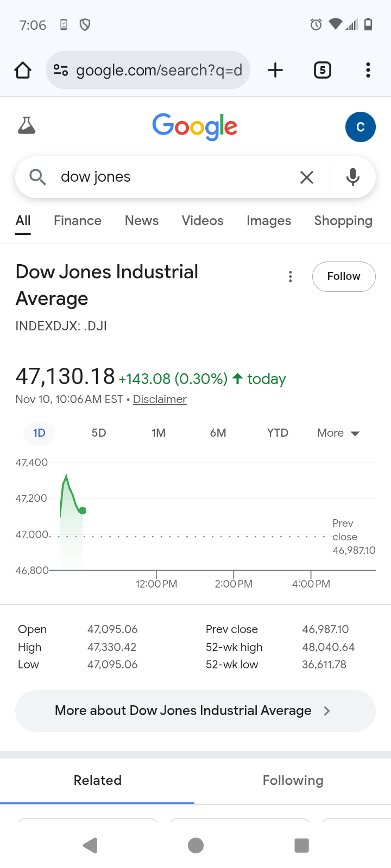Tap the Chrome home icon
The image size is (391, 868).
pos(23,70)
